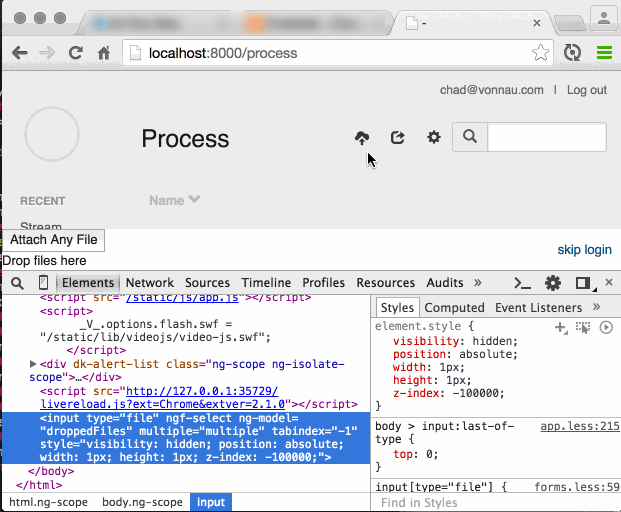Add a new style rule with plus icon
This screenshot has height=512, width=621.
[561, 327]
